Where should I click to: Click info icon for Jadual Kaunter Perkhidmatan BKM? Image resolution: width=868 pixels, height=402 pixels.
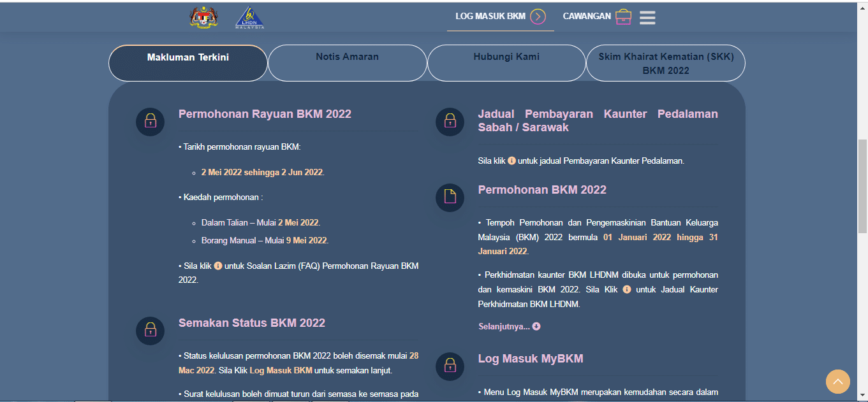pos(627,289)
